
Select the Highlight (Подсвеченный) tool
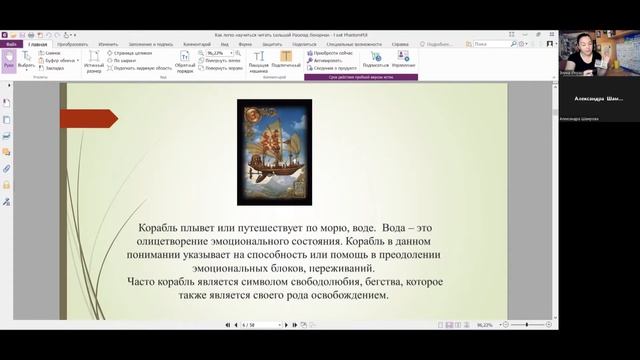coord(286,59)
